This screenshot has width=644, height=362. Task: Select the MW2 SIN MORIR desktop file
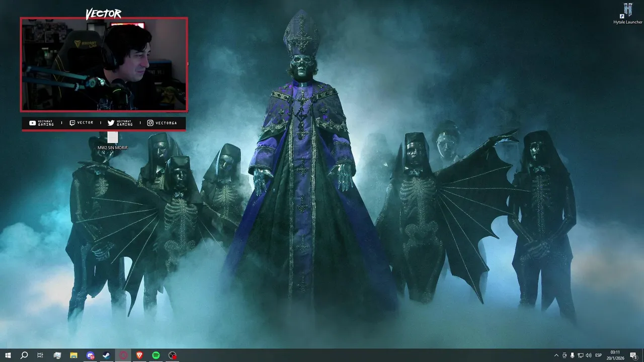point(113,141)
